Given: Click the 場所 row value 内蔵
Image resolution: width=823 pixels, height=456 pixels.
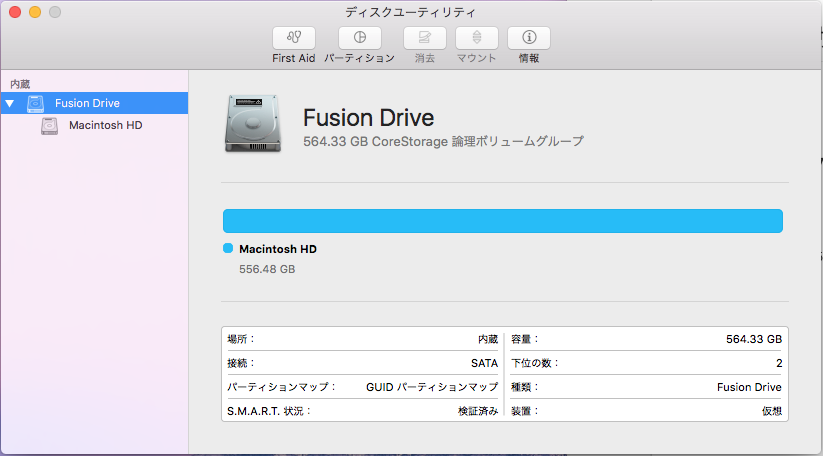Looking at the screenshot, I should click(x=488, y=340).
